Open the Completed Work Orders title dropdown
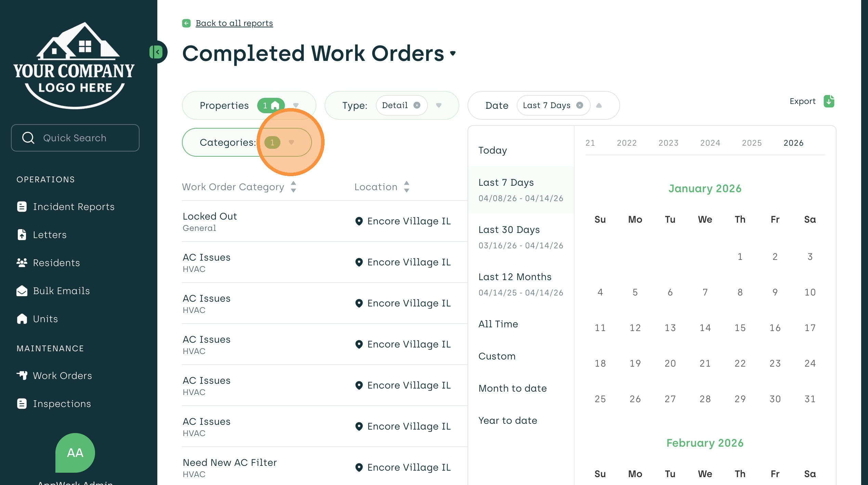868x485 pixels. [x=453, y=53]
